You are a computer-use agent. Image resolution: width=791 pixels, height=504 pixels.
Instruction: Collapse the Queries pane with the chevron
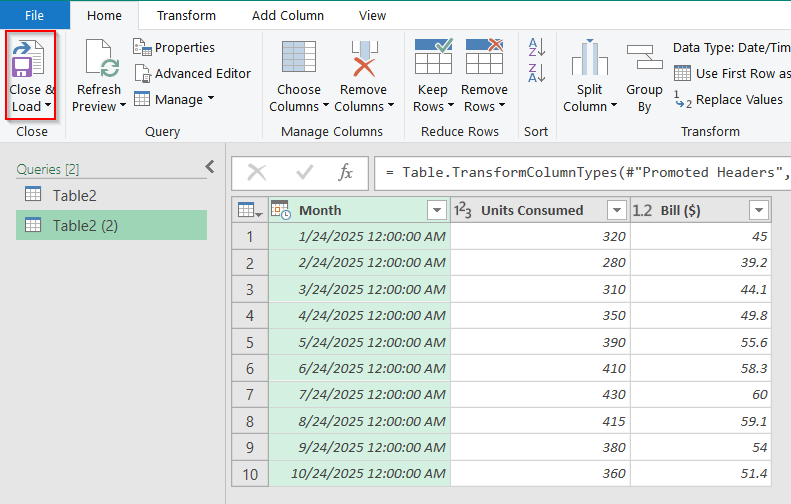(210, 167)
